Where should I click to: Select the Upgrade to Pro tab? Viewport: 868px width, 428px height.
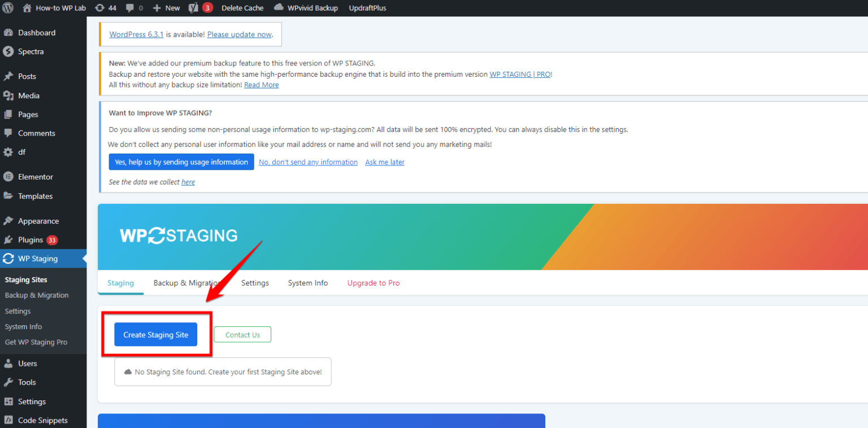coord(373,283)
